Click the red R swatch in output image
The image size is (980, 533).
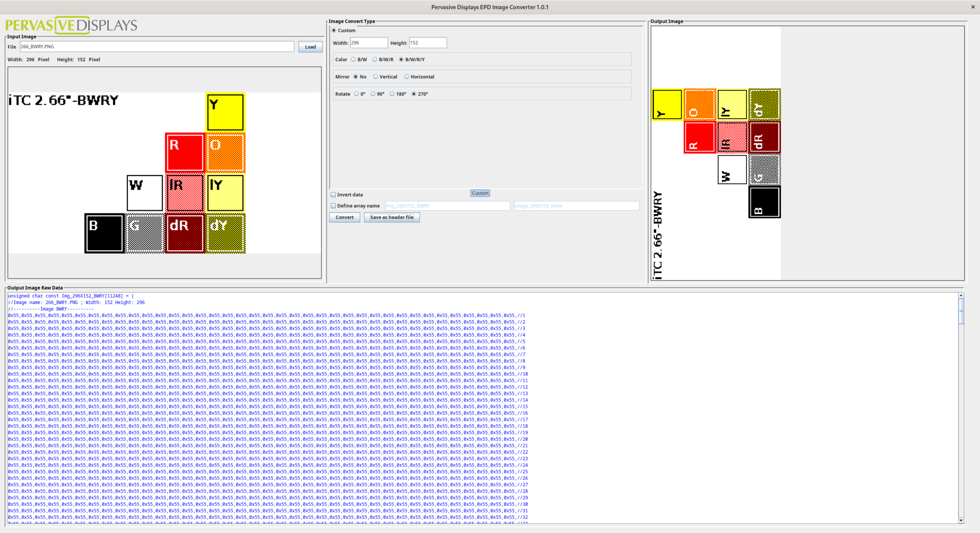(700, 137)
